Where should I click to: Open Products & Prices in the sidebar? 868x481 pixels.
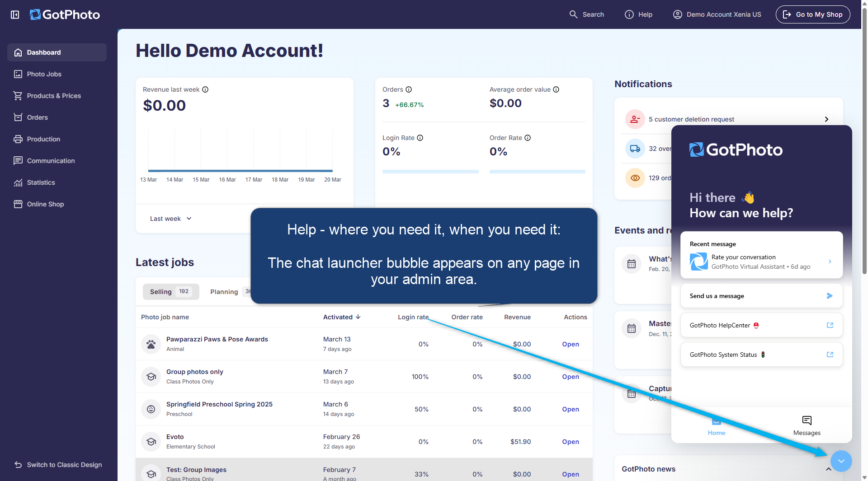point(57,96)
